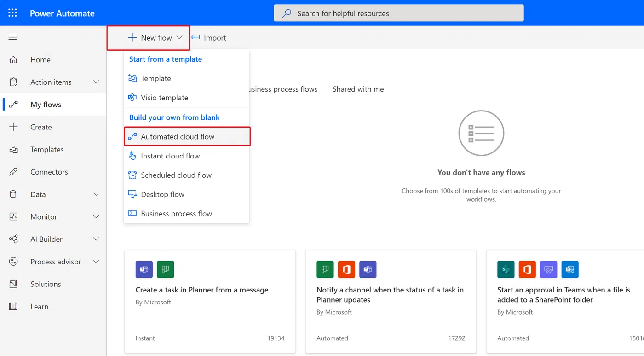The image size is (644, 356).
Task: Collapse the hamburger navigation menu
Action: (13, 37)
